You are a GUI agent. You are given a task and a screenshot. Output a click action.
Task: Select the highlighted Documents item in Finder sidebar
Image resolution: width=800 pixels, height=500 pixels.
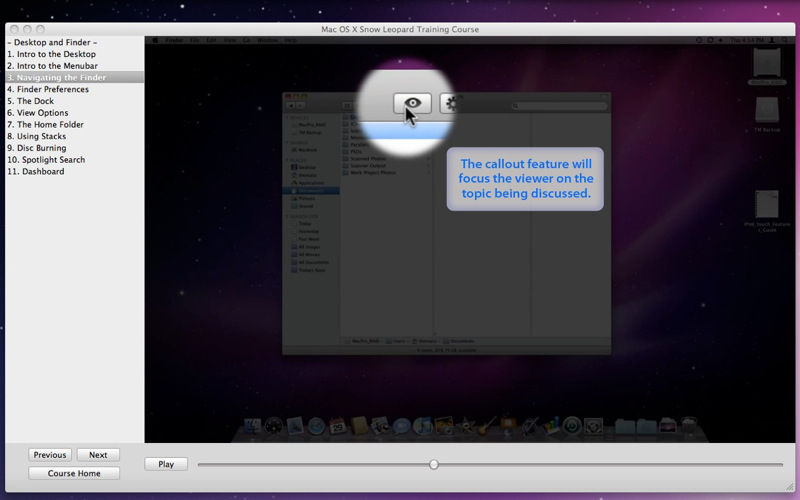(x=311, y=191)
